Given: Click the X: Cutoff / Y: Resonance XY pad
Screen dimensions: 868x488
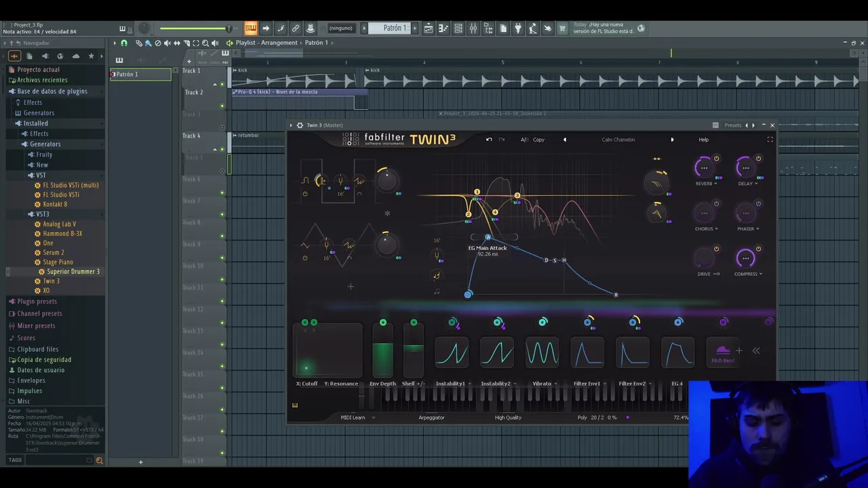Looking at the screenshot, I should [328, 350].
